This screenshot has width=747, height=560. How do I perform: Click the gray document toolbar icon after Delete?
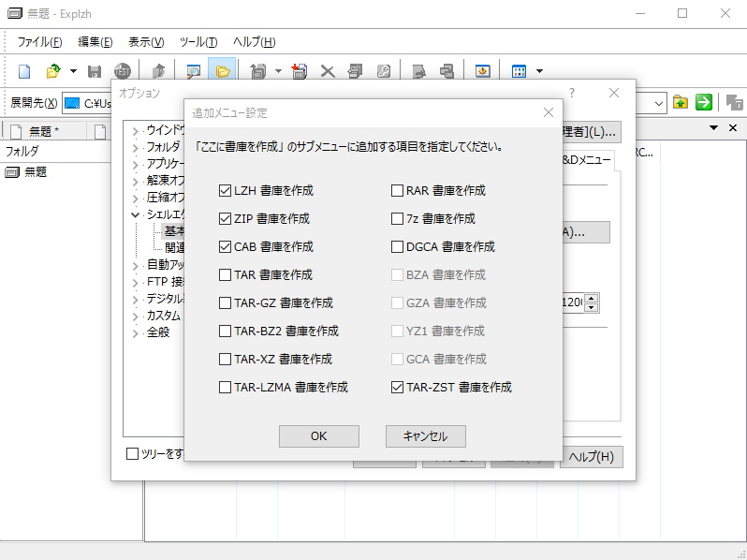pos(356,71)
